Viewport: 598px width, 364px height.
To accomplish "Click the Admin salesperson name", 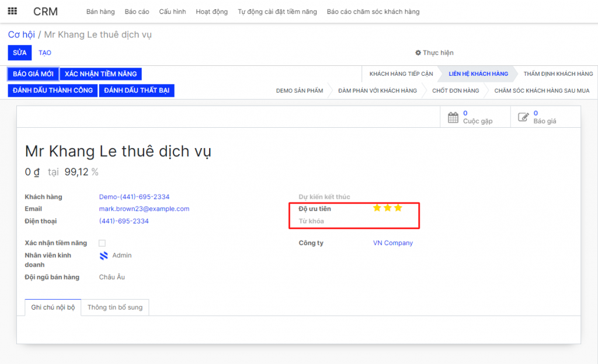I will click(x=121, y=256).
